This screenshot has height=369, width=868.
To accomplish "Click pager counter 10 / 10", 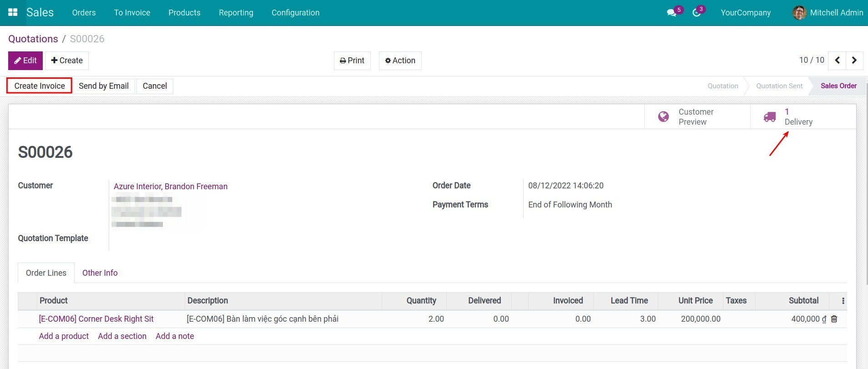I will pyautogui.click(x=812, y=60).
